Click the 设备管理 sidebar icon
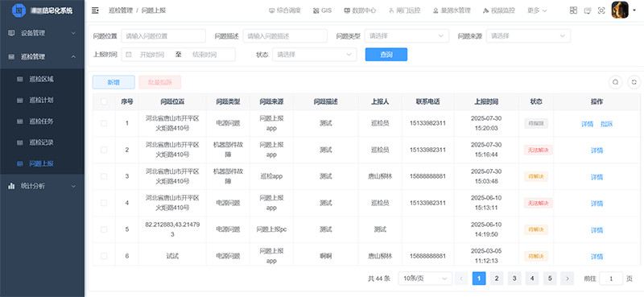644x297 pixels. (11, 33)
